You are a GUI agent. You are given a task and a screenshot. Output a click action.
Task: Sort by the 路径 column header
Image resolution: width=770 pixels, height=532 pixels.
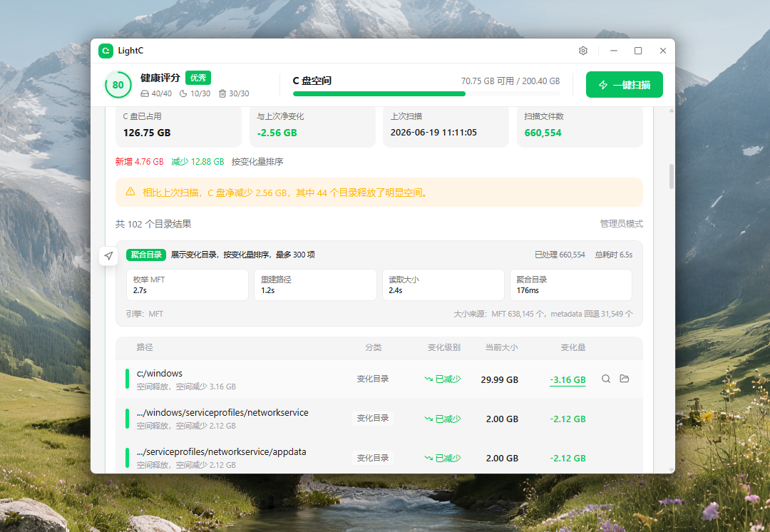tap(144, 347)
